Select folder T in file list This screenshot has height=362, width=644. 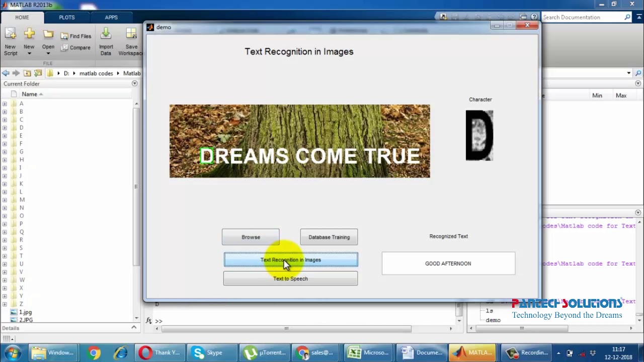click(x=21, y=256)
